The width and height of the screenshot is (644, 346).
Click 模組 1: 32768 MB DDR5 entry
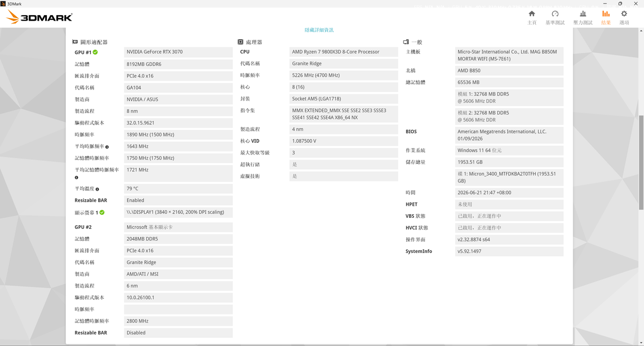point(509,98)
